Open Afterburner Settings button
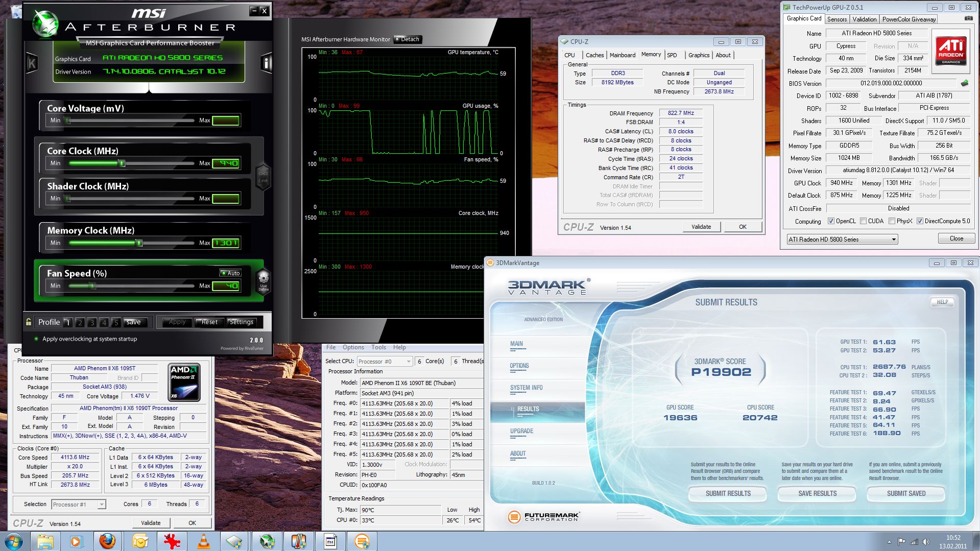Screen dimensions: 980x551 click(242, 322)
